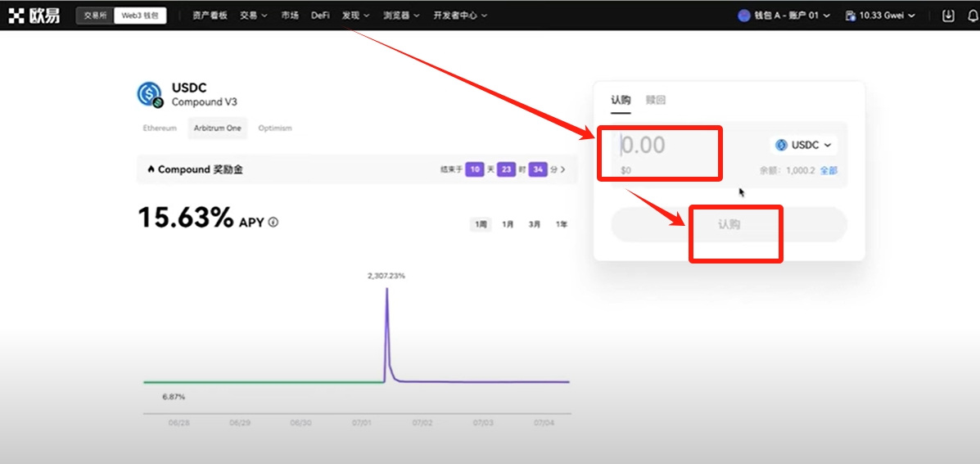This screenshot has width=980, height=464.
Task: Click the USDC Compound token icon
Action: tap(149, 94)
